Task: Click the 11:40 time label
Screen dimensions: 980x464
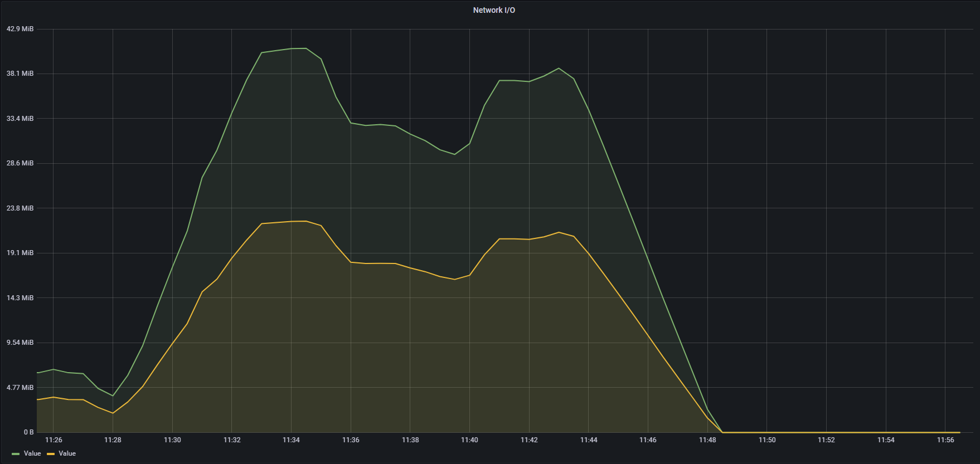Action: [x=469, y=440]
